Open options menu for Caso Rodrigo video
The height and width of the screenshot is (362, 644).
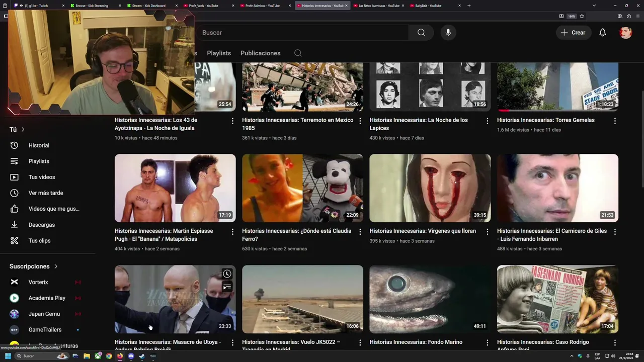[x=615, y=343]
